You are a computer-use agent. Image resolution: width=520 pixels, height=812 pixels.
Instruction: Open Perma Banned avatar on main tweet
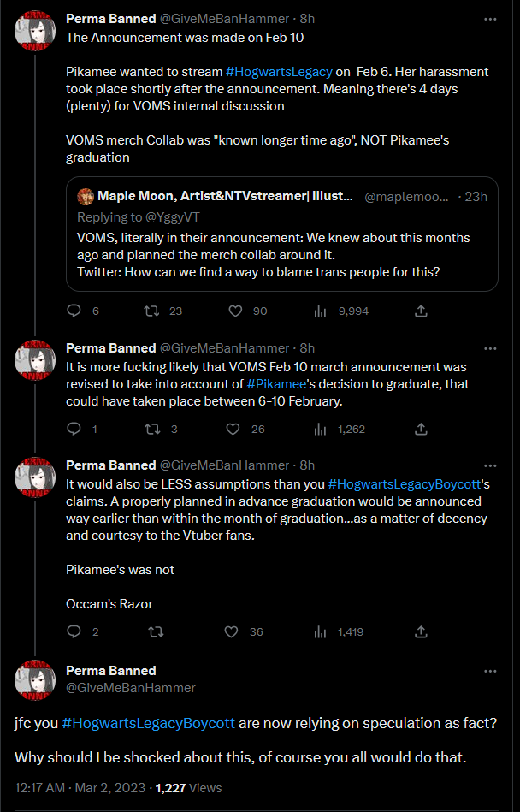point(35,680)
